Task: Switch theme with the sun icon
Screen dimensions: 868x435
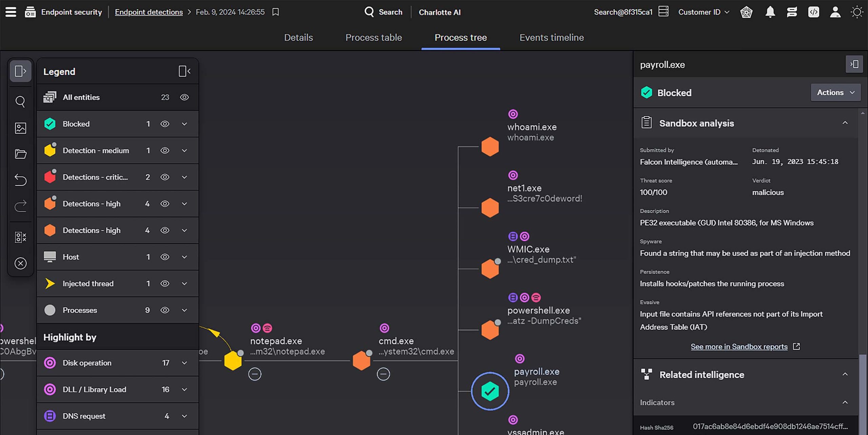Action: click(x=857, y=12)
